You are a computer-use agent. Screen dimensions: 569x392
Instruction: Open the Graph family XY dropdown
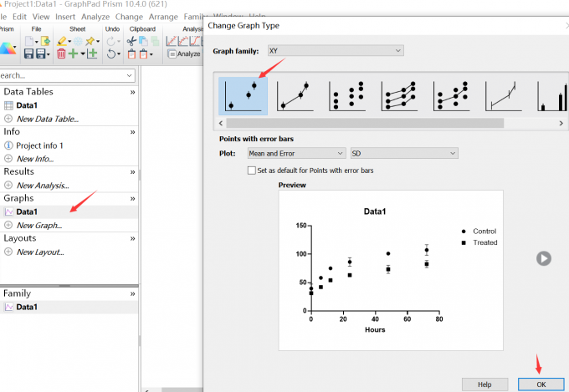[336, 51]
